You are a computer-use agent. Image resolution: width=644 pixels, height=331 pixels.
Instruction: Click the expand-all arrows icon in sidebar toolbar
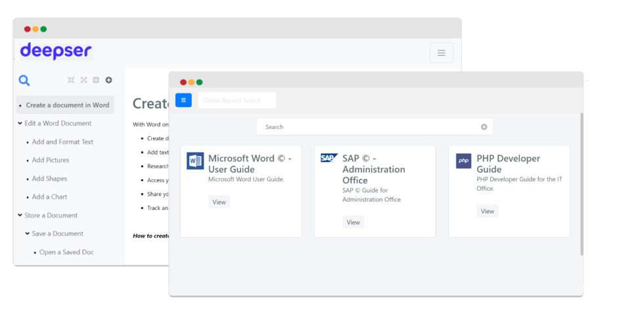pyautogui.click(x=84, y=80)
